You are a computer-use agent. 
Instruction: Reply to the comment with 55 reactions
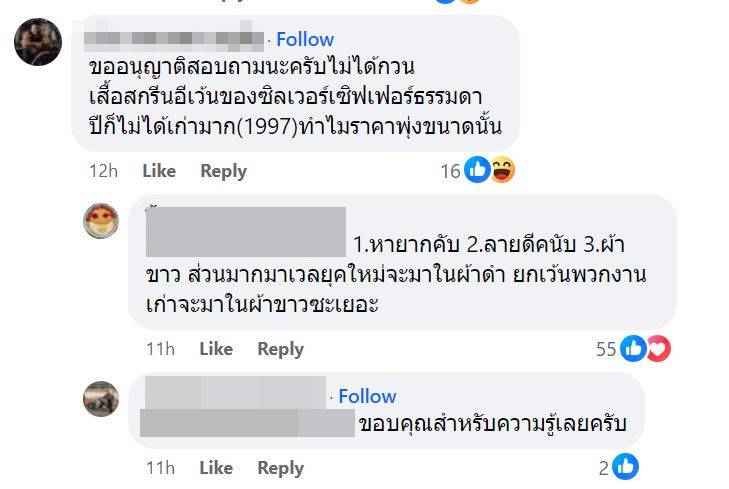pyautogui.click(x=280, y=349)
